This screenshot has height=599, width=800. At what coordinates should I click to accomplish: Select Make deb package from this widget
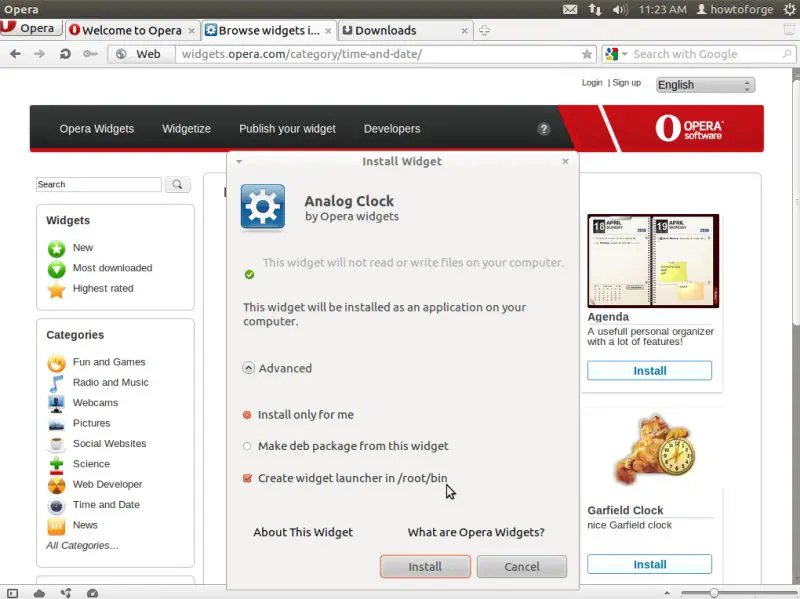[345, 446]
